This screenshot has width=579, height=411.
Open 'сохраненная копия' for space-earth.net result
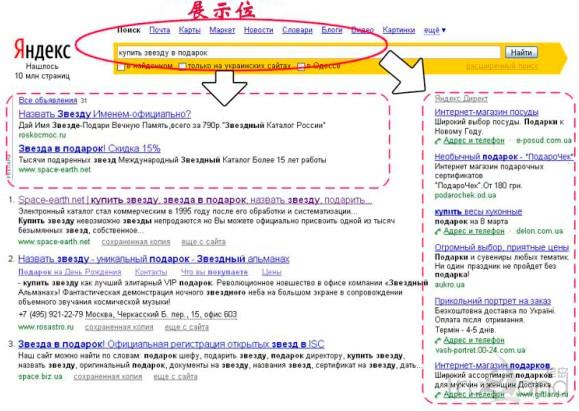(x=136, y=242)
